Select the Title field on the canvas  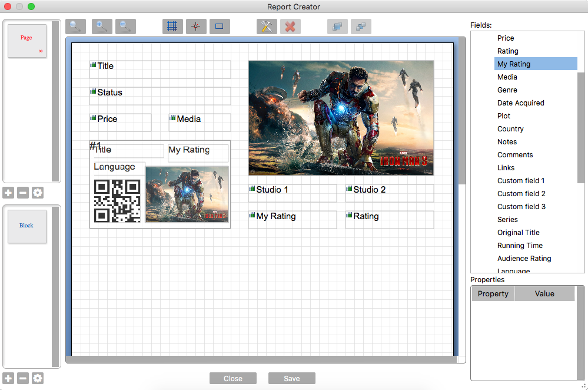(x=160, y=70)
